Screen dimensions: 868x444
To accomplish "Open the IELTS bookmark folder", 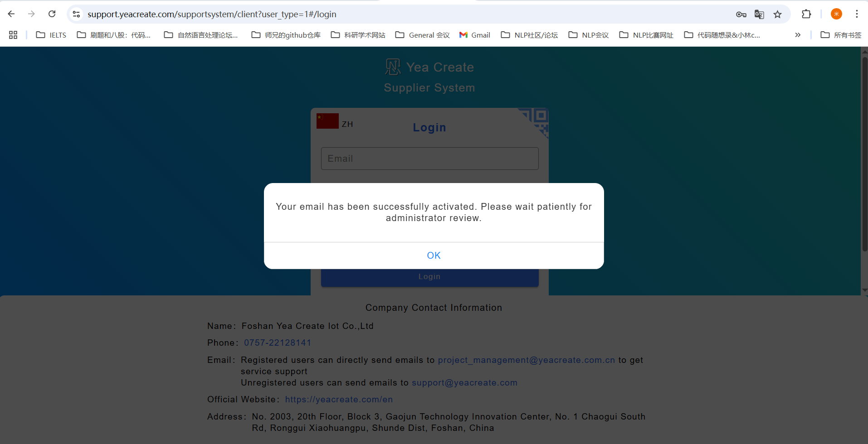I will click(51, 35).
